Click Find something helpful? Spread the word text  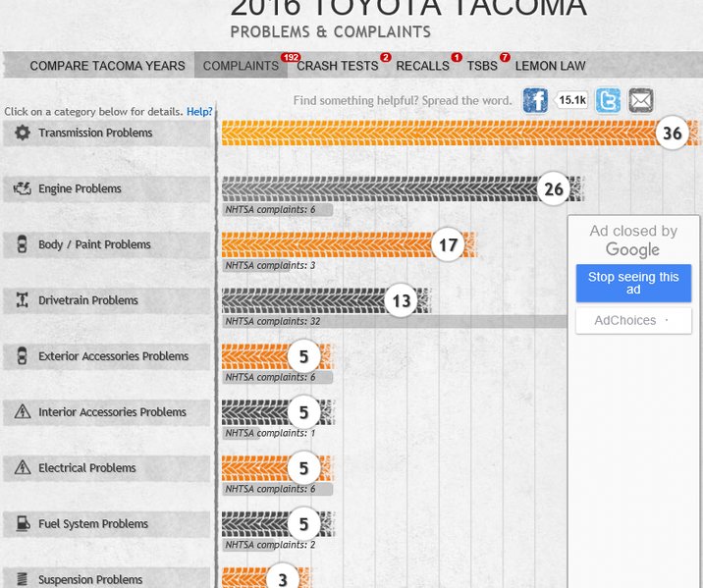(403, 100)
